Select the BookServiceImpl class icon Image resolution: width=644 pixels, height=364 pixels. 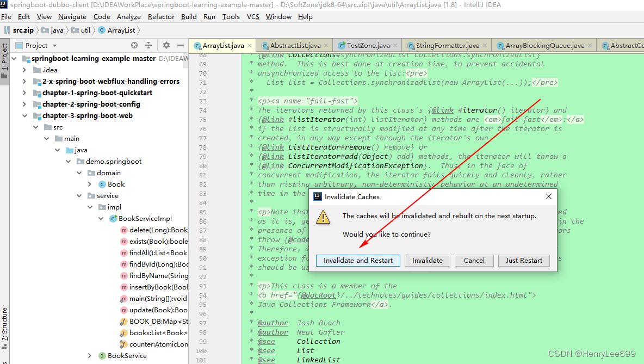[x=113, y=219]
